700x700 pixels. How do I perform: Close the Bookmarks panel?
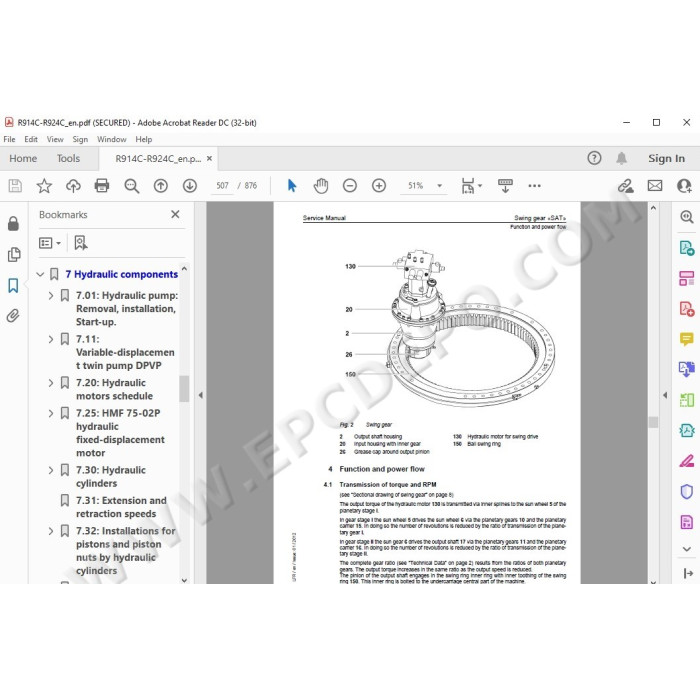click(175, 214)
